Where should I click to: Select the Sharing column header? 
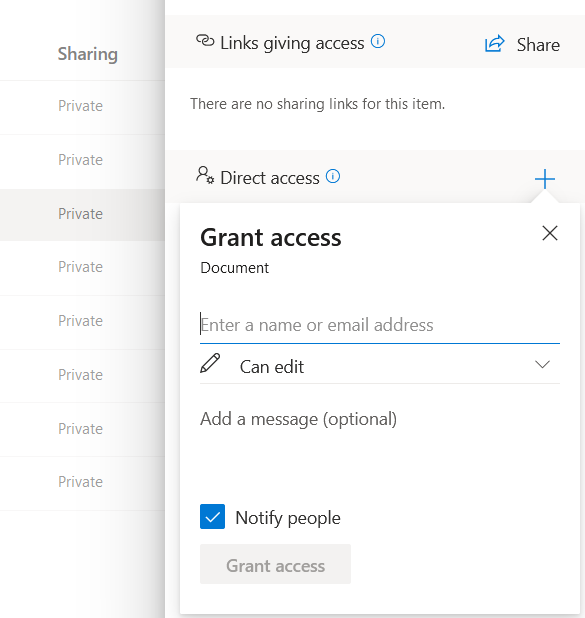pos(88,54)
